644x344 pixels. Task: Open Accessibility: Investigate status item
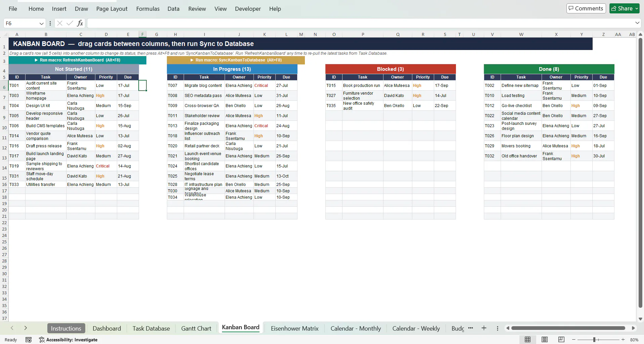[68, 340]
